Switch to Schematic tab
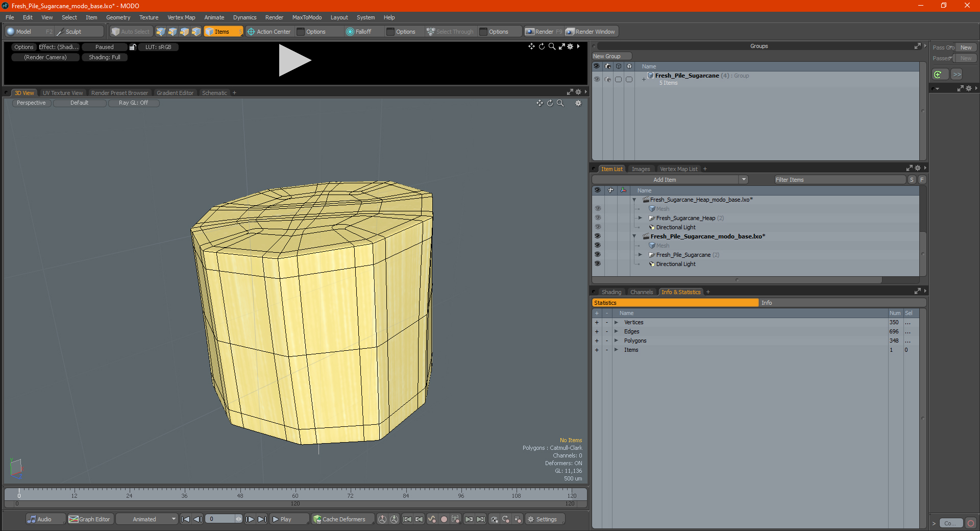 coord(214,93)
